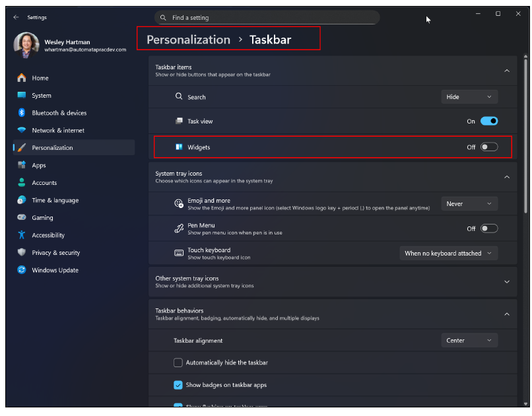Check Automatically hide the taskbar
Image resolution: width=532 pixels, height=416 pixels.
178,363
